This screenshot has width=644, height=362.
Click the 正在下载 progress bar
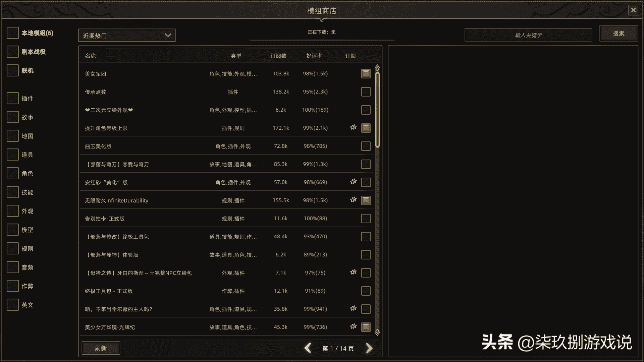point(322,40)
